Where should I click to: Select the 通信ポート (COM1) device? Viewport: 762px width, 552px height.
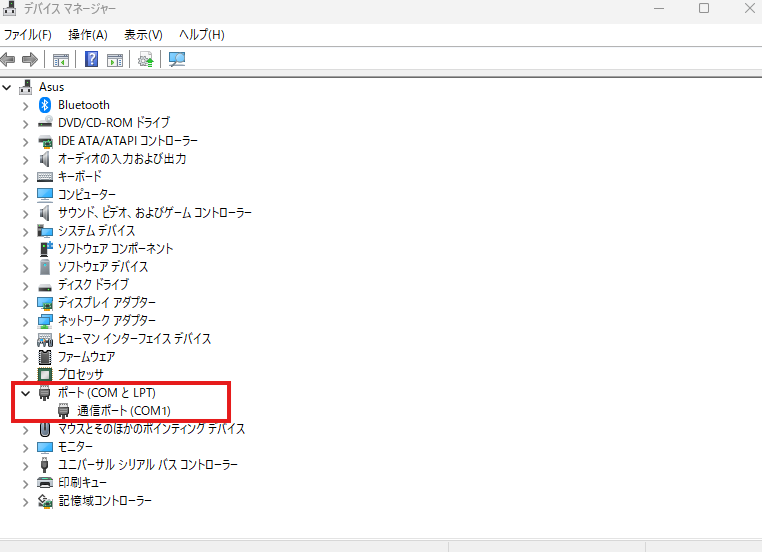(x=124, y=411)
